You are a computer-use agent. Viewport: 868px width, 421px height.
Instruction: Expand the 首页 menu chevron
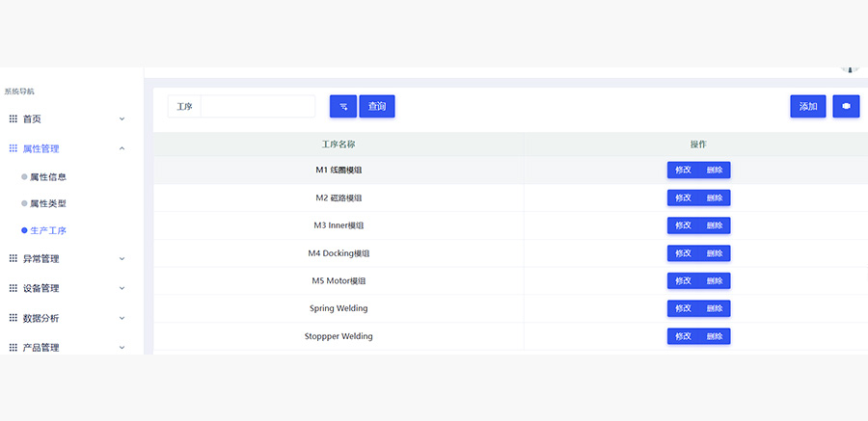coord(122,118)
